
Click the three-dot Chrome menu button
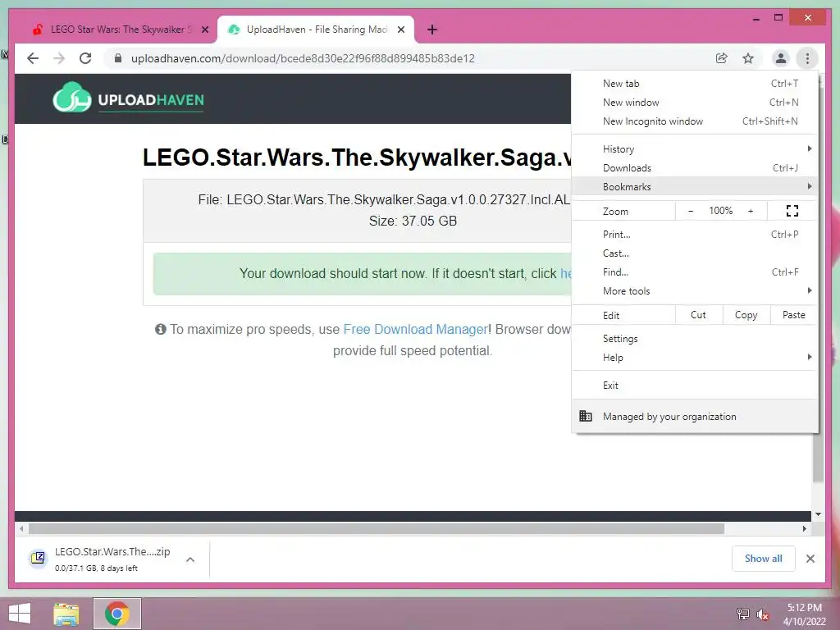click(x=807, y=58)
